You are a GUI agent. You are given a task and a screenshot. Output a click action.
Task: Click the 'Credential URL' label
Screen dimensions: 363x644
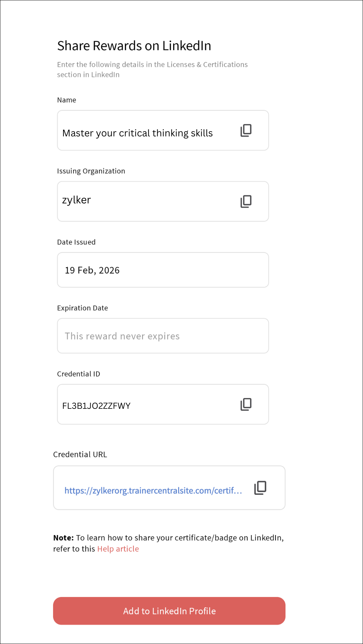pos(80,454)
